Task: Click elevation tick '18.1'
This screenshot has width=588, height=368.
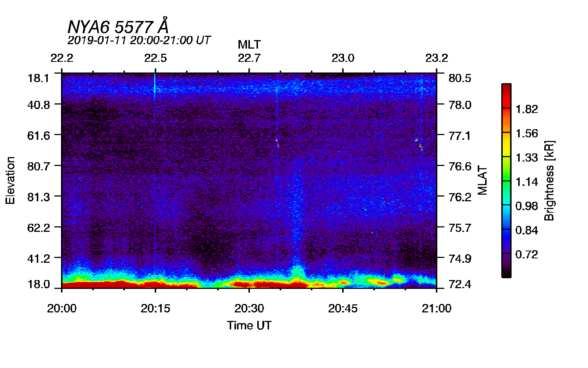Action: tap(39, 78)
